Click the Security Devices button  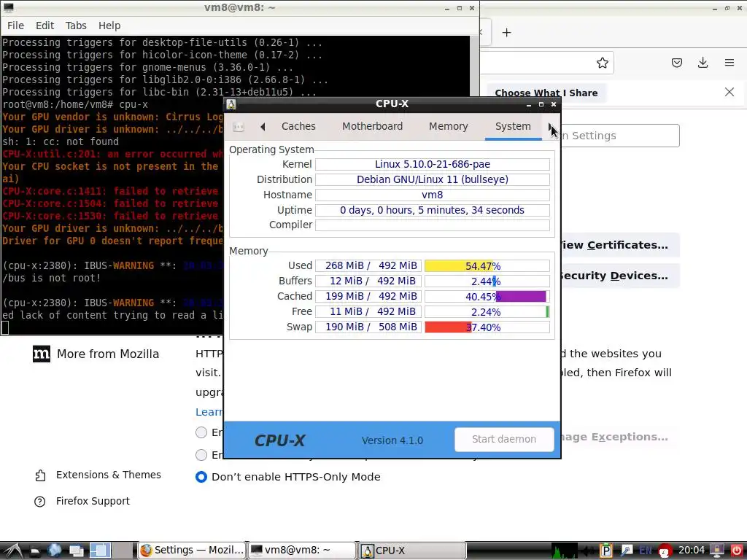tap(619, 276)
